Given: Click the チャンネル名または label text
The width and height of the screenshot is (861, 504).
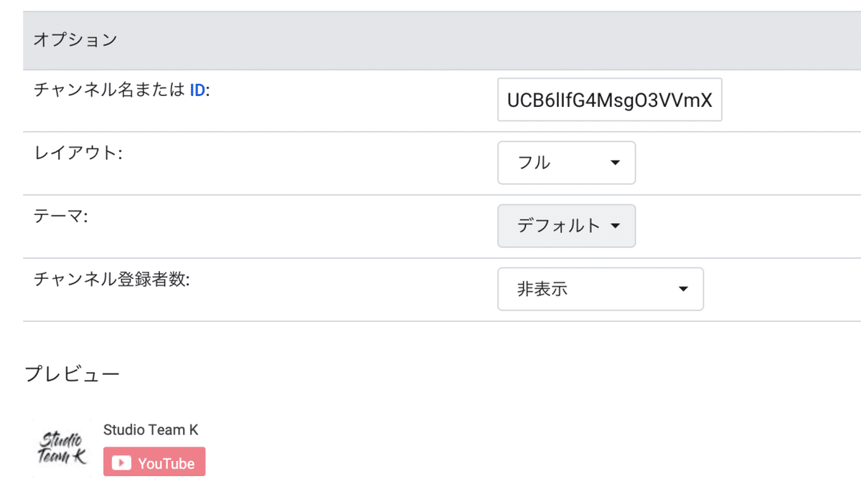Looking at the screenshot, I should click(x=109, y=91).
